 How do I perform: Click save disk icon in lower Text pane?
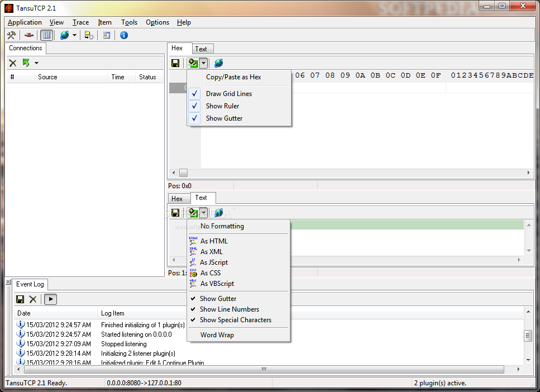tap(175, 213)
